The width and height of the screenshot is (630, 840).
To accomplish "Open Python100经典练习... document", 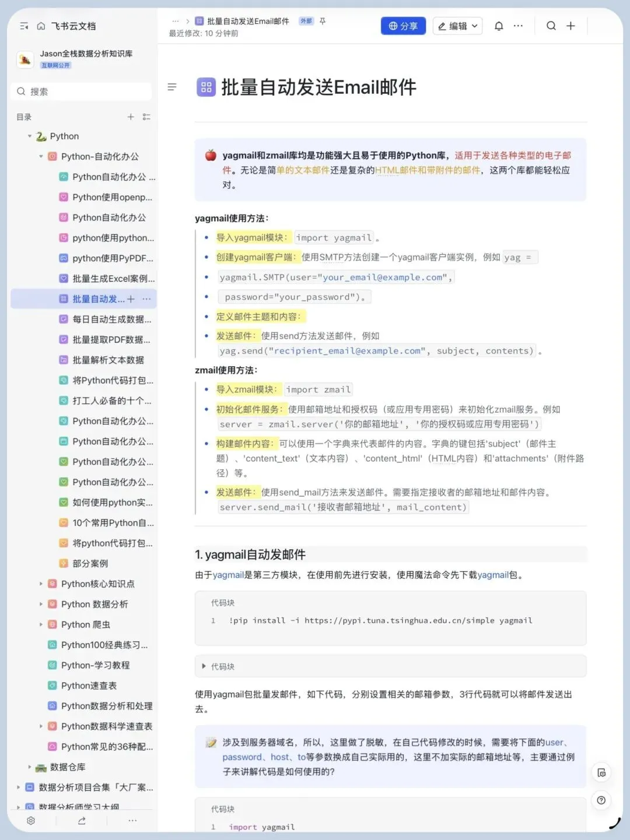I will click(x=98, y=645).
